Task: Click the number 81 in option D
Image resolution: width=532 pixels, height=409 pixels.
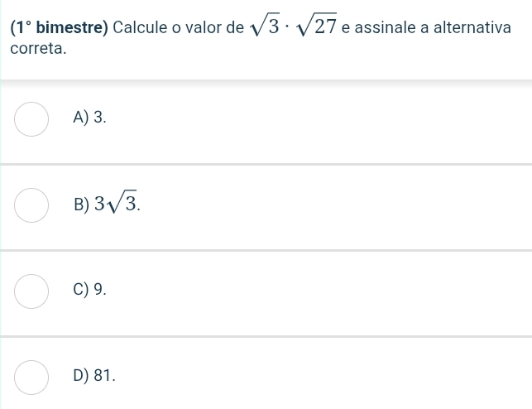Action: 103,376
